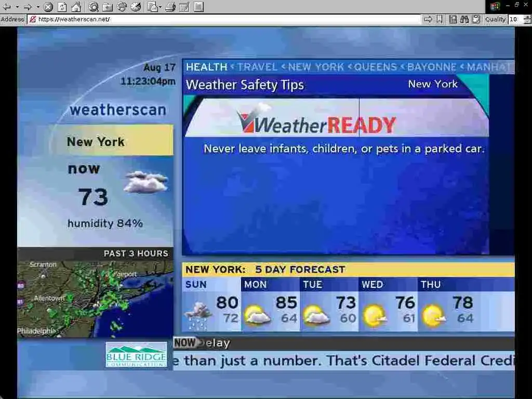
Task: Click the humidity 84% reading
Action: coord(105,223)
